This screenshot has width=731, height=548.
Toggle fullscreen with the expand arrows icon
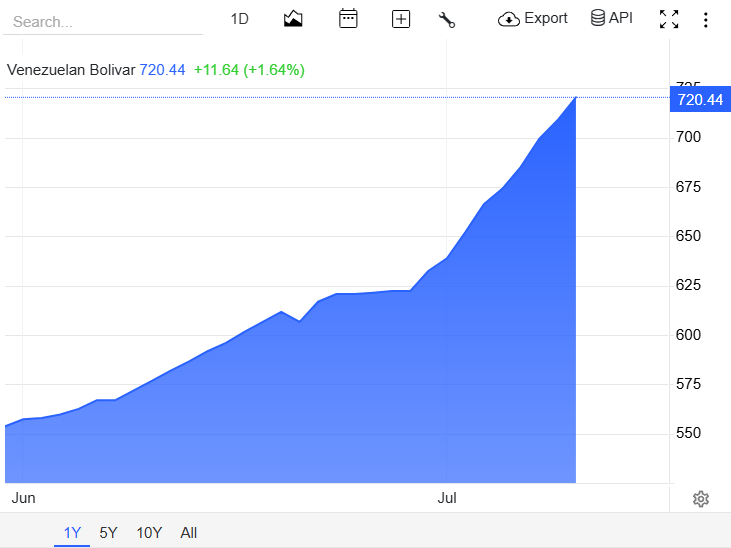tap(669, 20)
